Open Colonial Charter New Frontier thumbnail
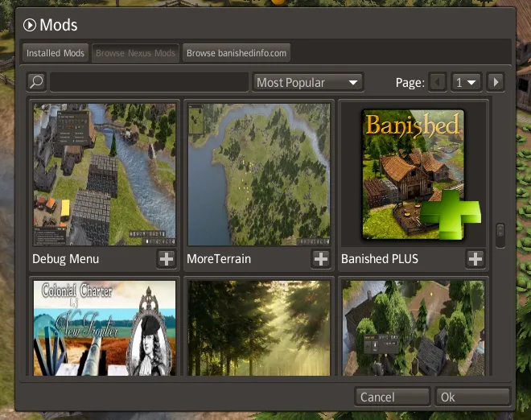The image size is (531, 420). coord(105,327)
